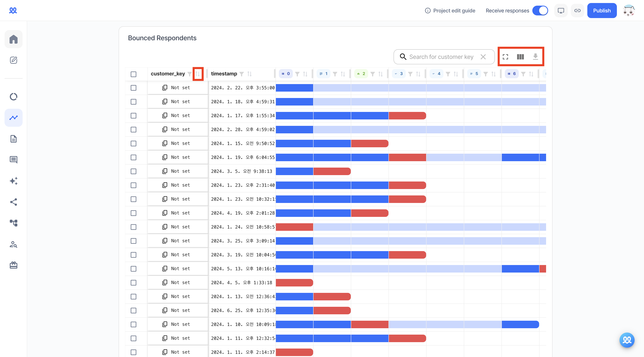644x357 pixels.
Task: Expand the table to fullscreen
Action: coord(505,57)
